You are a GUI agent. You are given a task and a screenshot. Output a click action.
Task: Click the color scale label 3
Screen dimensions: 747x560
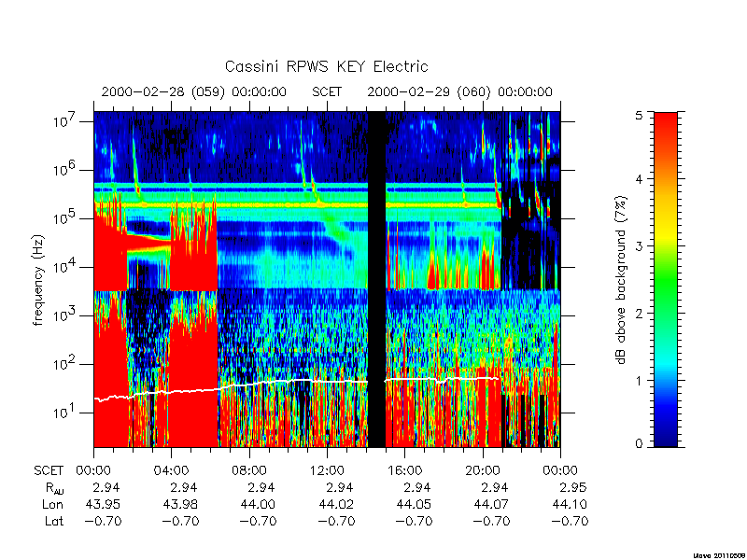pyautogui.click(x=639, y=246)
